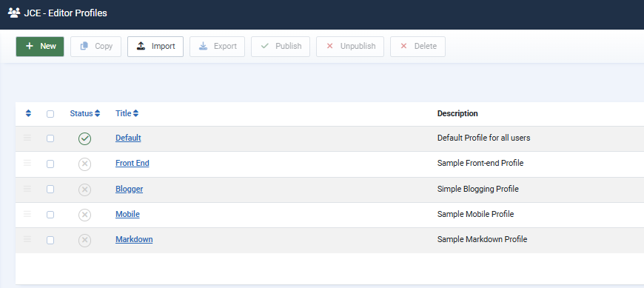This screenshot has height=288, width=644.
Task: Click the Description column header
Action: 457,113
